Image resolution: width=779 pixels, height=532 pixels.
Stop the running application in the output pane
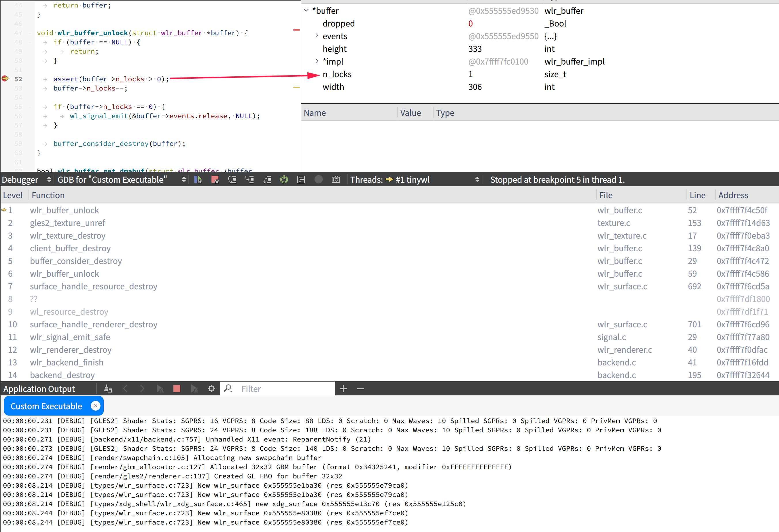177,388
